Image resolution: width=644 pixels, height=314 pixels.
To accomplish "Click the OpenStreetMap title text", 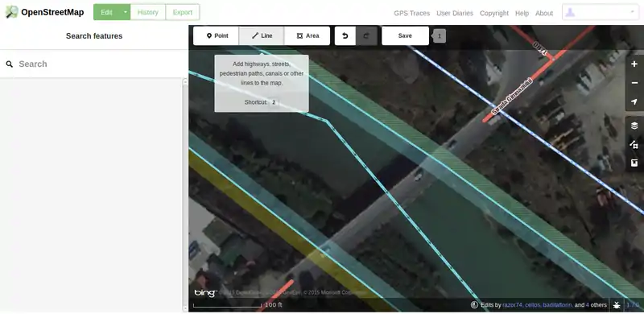I will coord(52,12).
